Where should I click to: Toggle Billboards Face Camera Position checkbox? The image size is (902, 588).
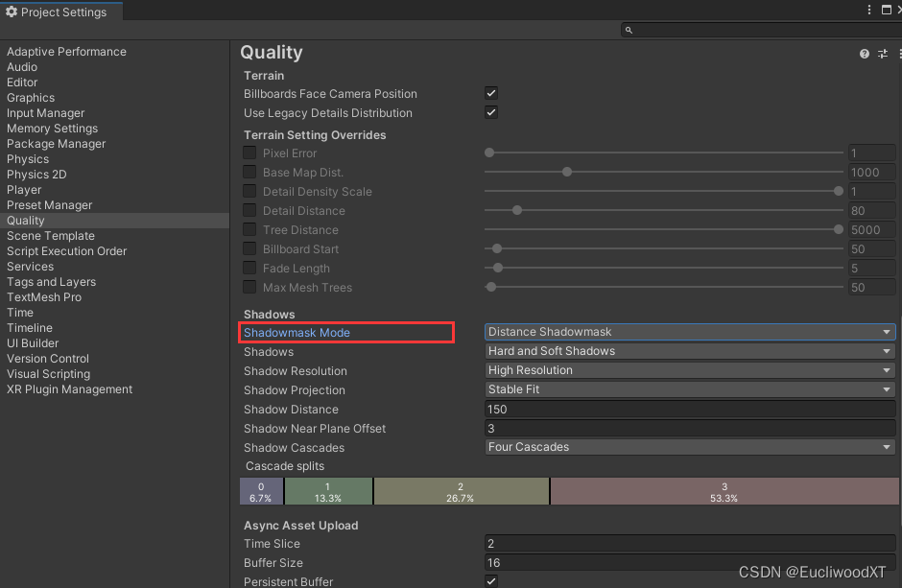click(x=491, y=93)
